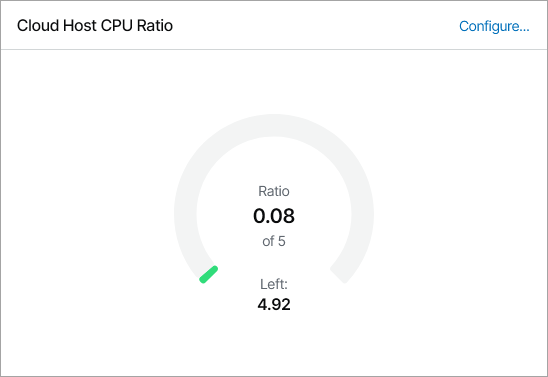Click the left side of the gray gauge arc
The height and width of the screenshot is (377, 548).
coord(186,213)
